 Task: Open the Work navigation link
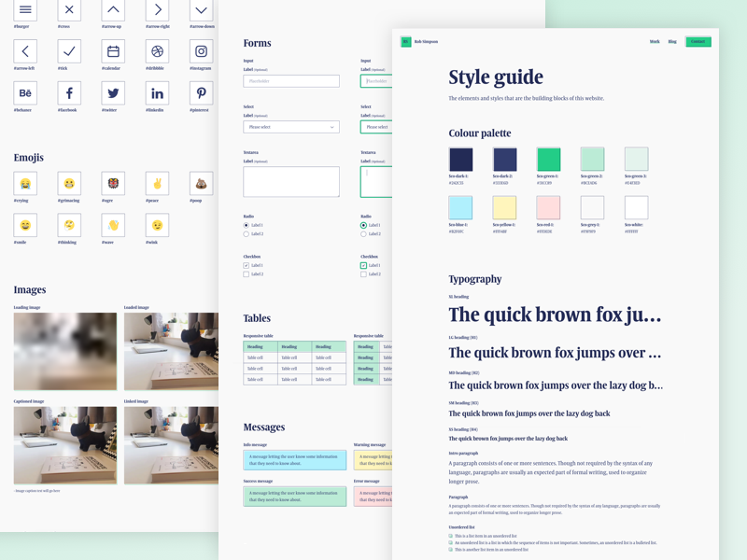(x=655, y=42)
